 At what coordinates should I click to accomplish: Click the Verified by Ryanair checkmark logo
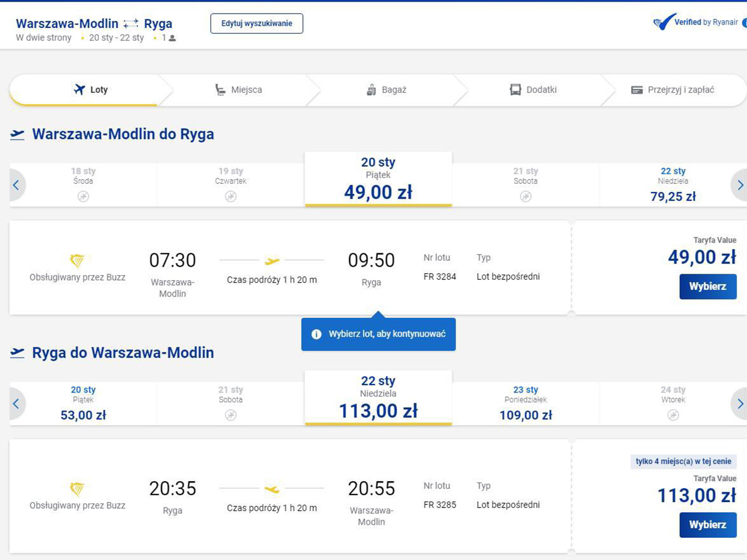tap(664, 22)
